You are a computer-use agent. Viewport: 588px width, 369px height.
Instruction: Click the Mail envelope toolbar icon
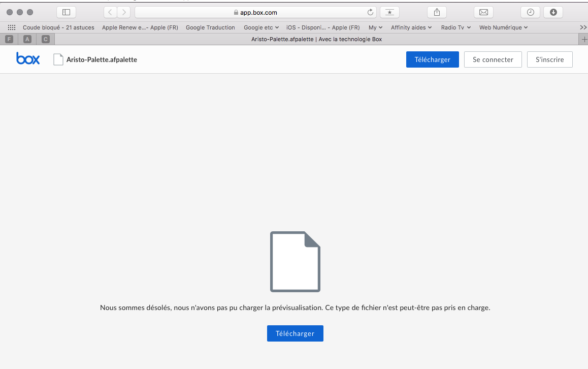[x=484, y=12]
